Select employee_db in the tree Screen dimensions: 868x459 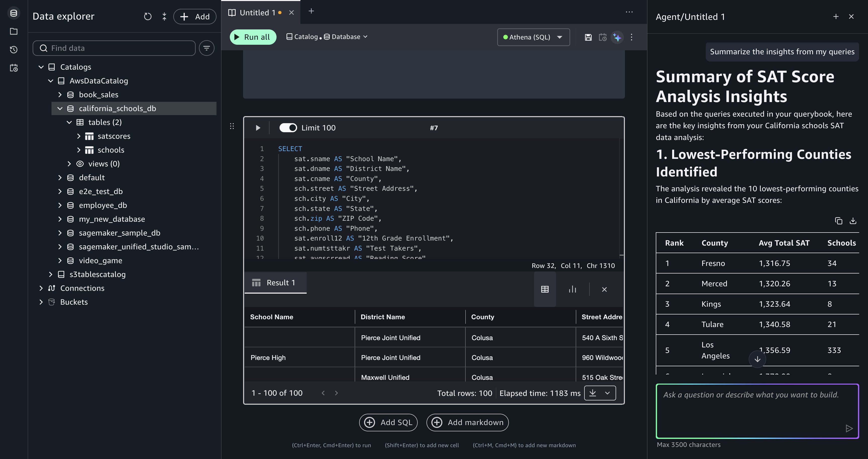coord(103,205)
